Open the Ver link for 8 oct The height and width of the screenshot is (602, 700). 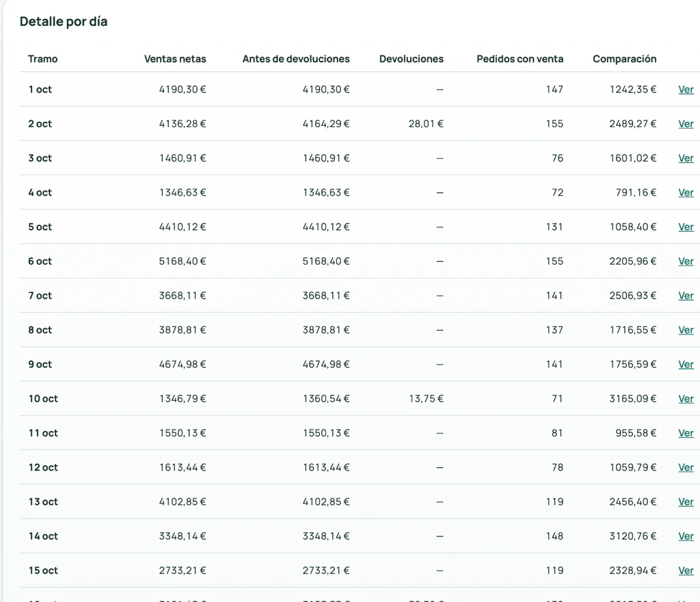[686, 330]
